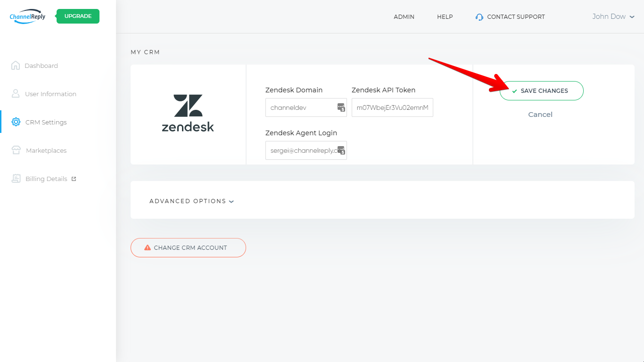This screenshot has width=644, height=362.
Task: Select CRM Settings in the sidebar
Action: click(x=46, y=122)
